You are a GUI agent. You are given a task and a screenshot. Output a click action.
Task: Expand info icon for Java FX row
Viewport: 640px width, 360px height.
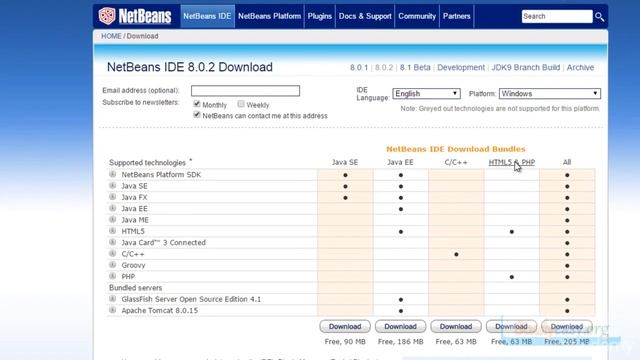(x=113, y=197)
